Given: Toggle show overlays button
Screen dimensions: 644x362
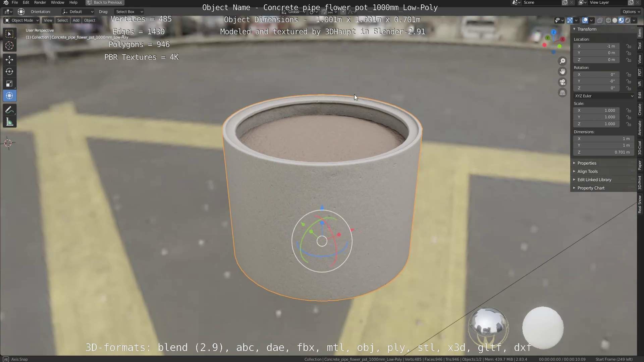Looking at the screenshot, I should pos(585,20).
